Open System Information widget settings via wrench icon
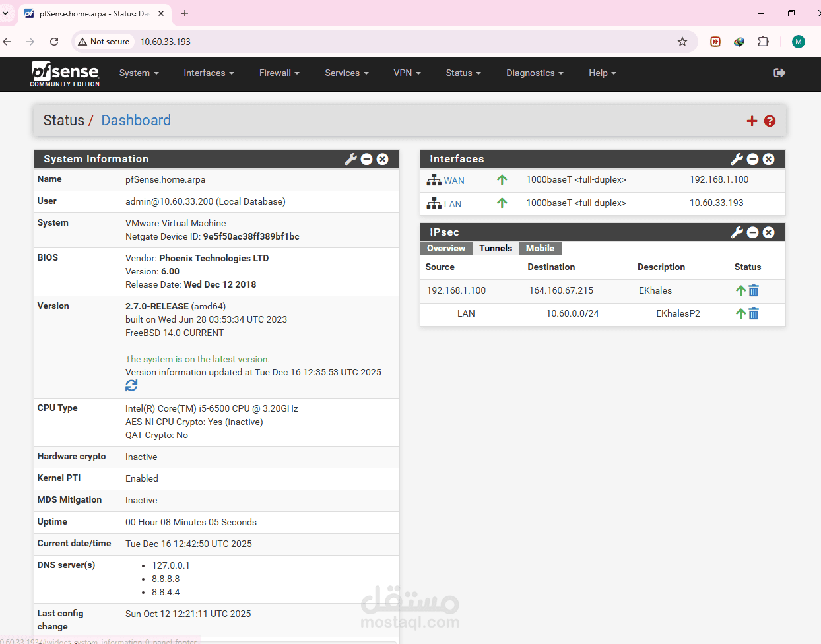Viewport: 821px width, 644px height. click(x=350, y=159)
